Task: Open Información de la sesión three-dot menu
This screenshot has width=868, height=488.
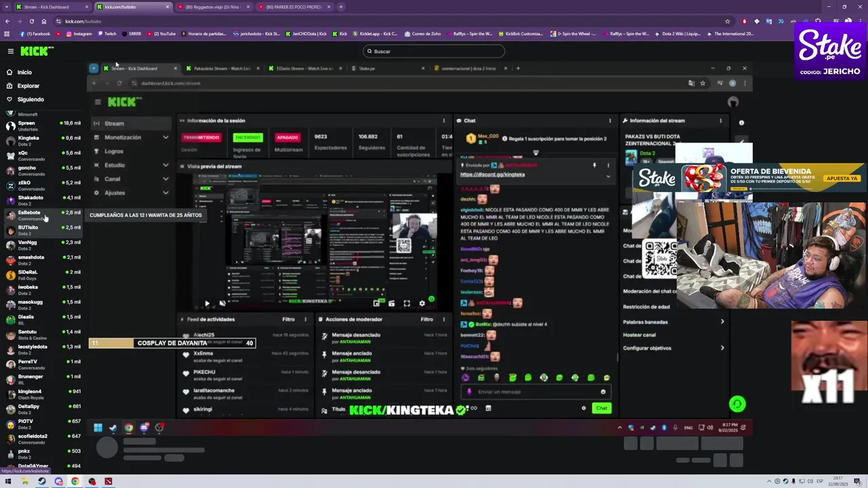Action: click(x=444, y=121)
